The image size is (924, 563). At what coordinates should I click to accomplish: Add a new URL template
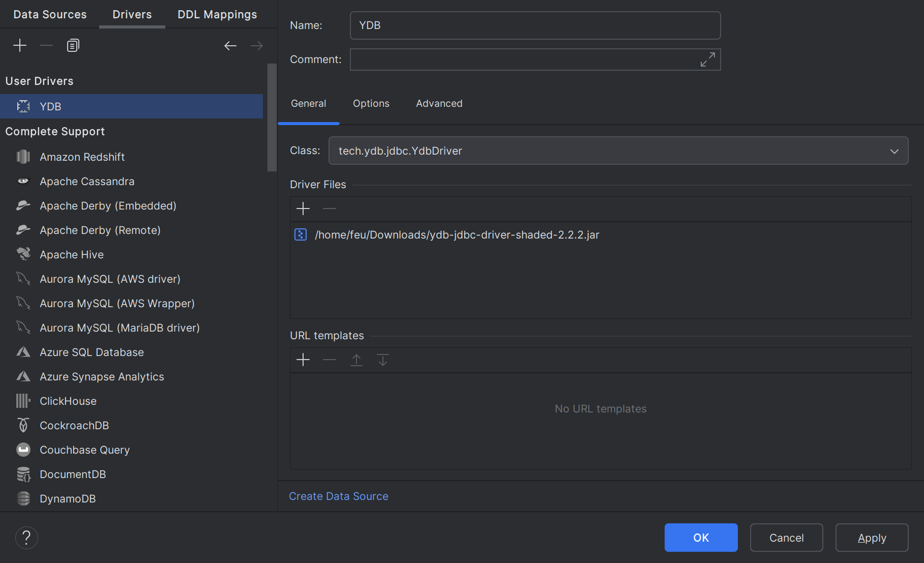(x=303, y=360)
